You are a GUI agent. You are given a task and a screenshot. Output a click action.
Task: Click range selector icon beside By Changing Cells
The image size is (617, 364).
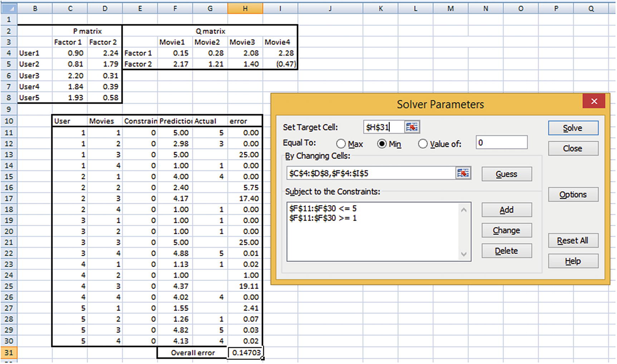[x=463, y=173]
